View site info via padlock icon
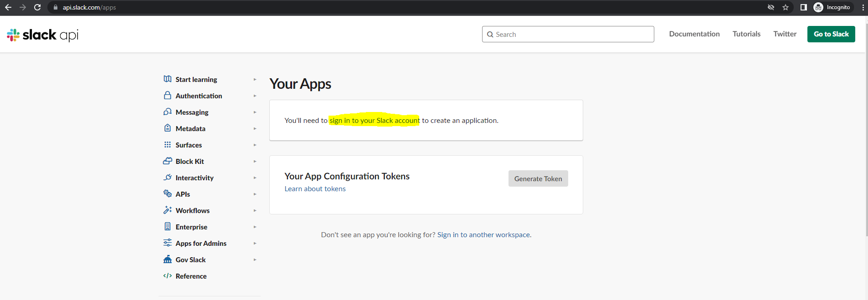Screen dimensions: 868x300 click(56, 7)
